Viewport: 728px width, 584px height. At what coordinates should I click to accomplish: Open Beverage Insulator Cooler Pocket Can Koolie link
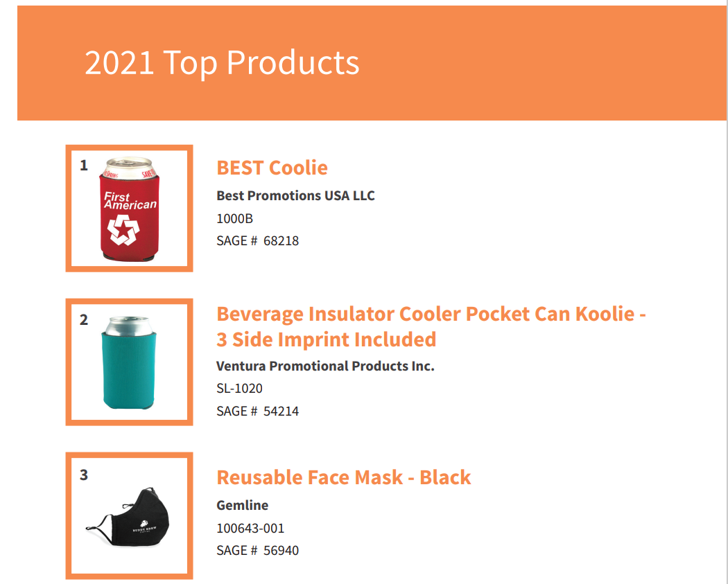click(431, 326)
